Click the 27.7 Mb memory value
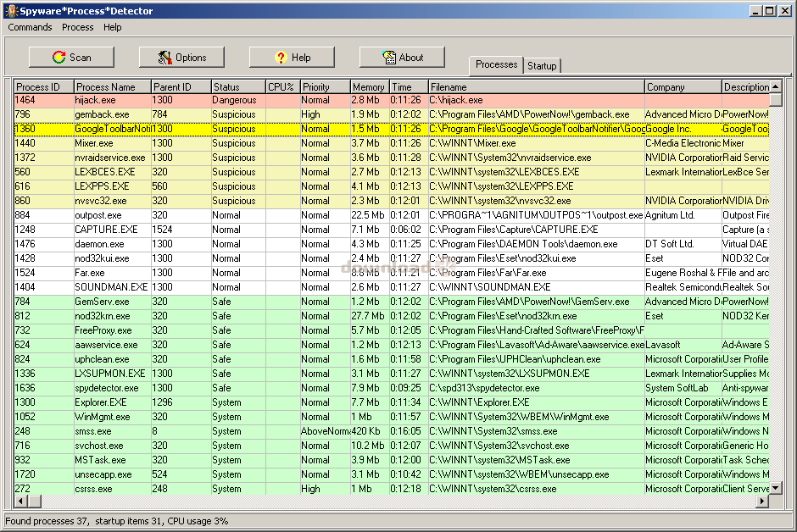 pyautogui.click(x=368, y=316)
